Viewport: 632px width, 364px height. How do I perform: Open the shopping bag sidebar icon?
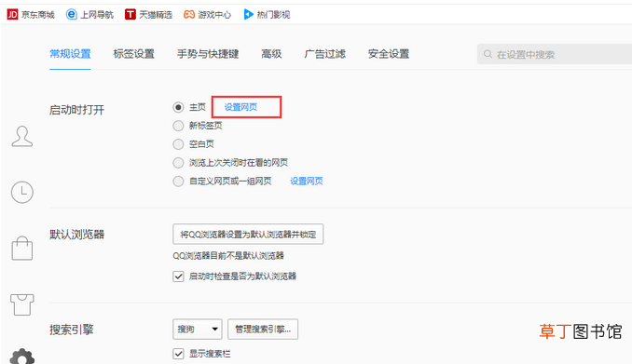coord(22,248)
